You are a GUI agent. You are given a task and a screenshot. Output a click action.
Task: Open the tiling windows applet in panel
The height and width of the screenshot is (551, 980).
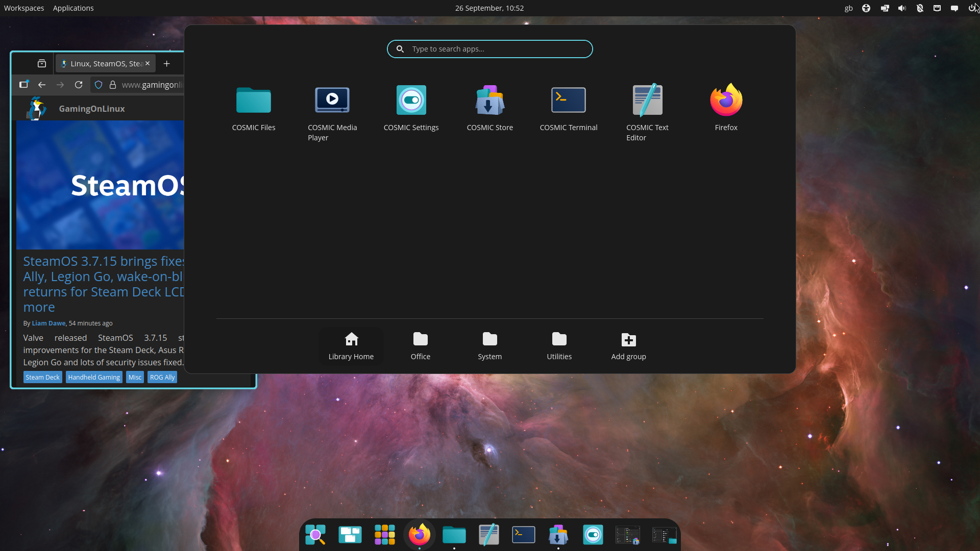885,8
